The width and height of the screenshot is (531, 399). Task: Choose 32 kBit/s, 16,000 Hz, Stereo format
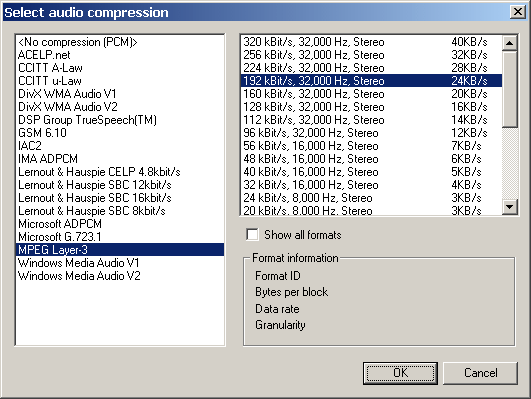point(371,185)
